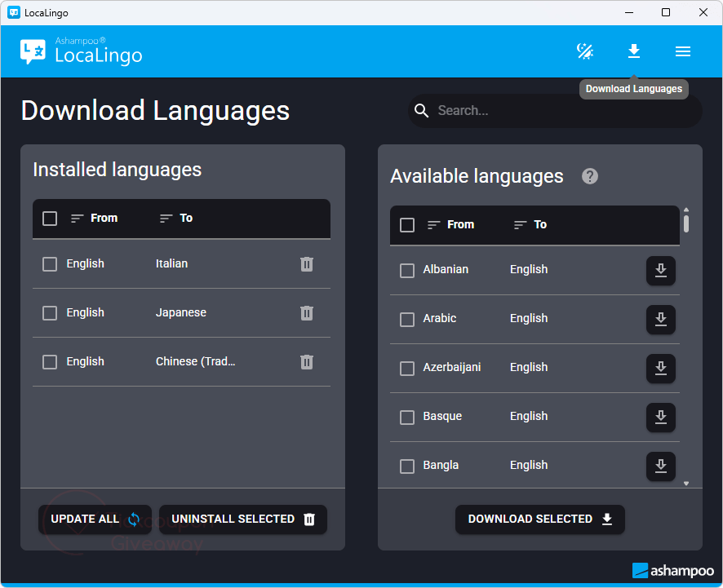Sort installed languages by From column
Screen dimensions: 723x588
[x=94, y=218]
